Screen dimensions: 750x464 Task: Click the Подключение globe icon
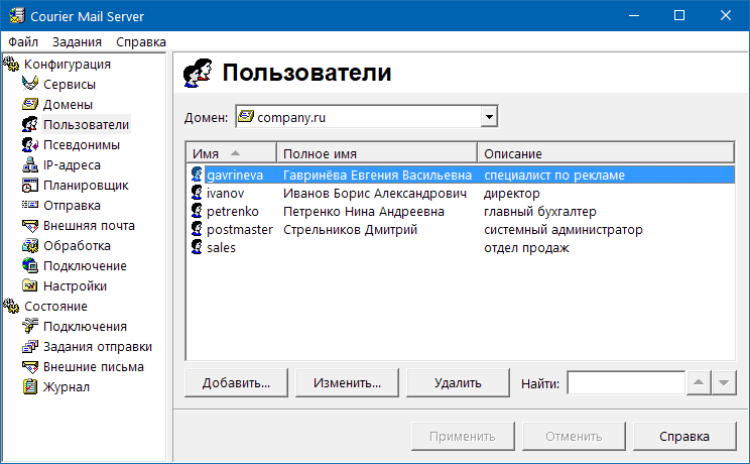[30, 265]
